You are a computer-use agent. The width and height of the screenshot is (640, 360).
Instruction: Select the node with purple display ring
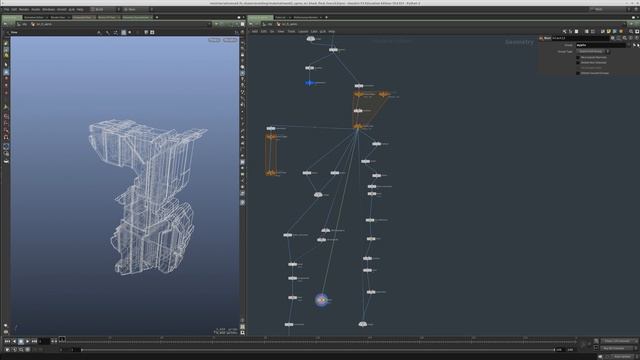pyautogui.click(x=322, y=300)
